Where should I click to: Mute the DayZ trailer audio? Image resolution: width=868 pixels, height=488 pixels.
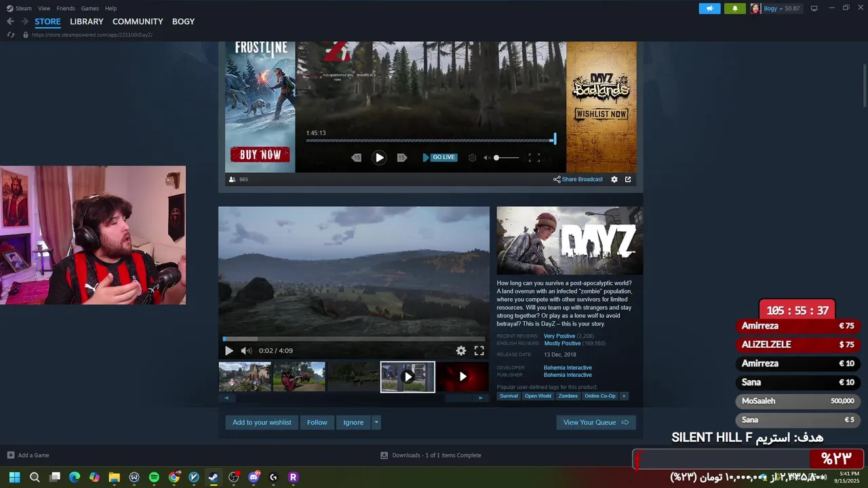(x=246, y=350)
